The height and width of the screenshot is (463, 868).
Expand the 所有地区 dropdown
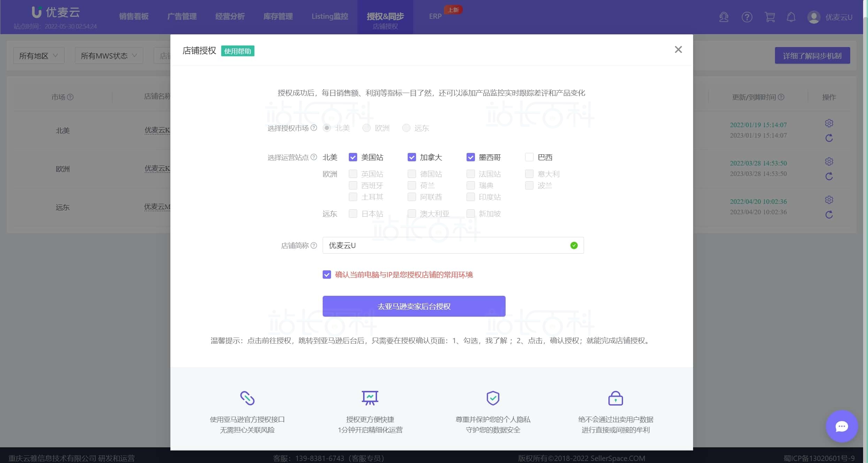pyautogui.click(x=38, y=56)
